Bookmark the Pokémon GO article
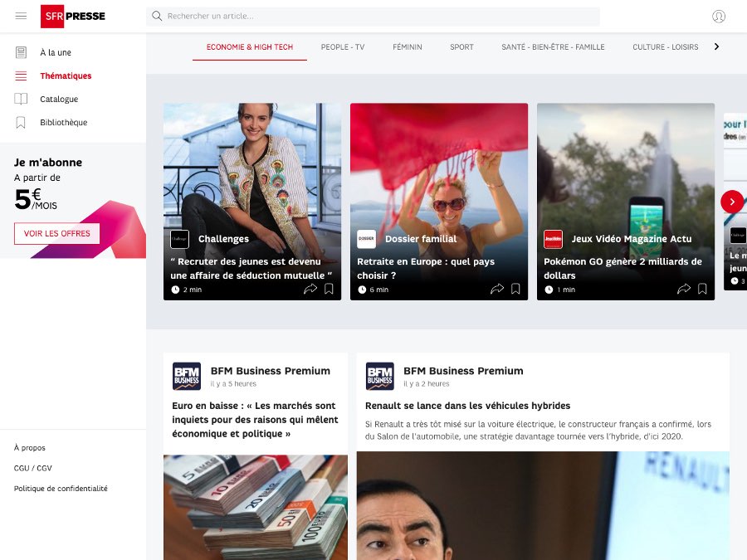The width and height of the screenshot is (747, 560). [703, 289]
